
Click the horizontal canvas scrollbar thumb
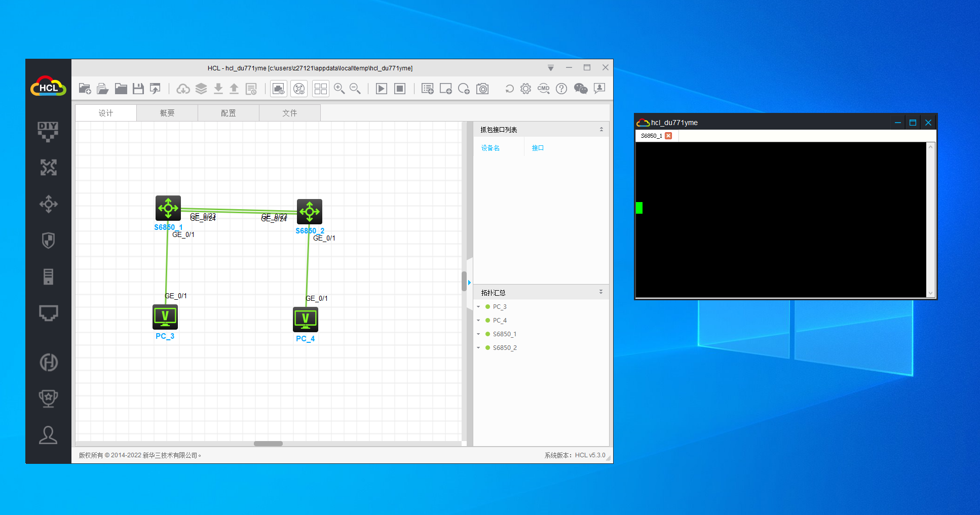coord(268,444)
